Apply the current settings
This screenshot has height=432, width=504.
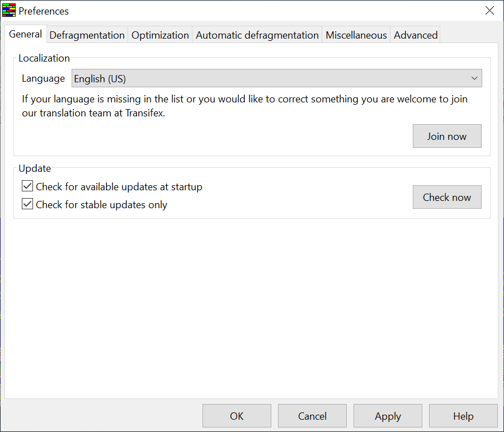[x=388, y=416]
